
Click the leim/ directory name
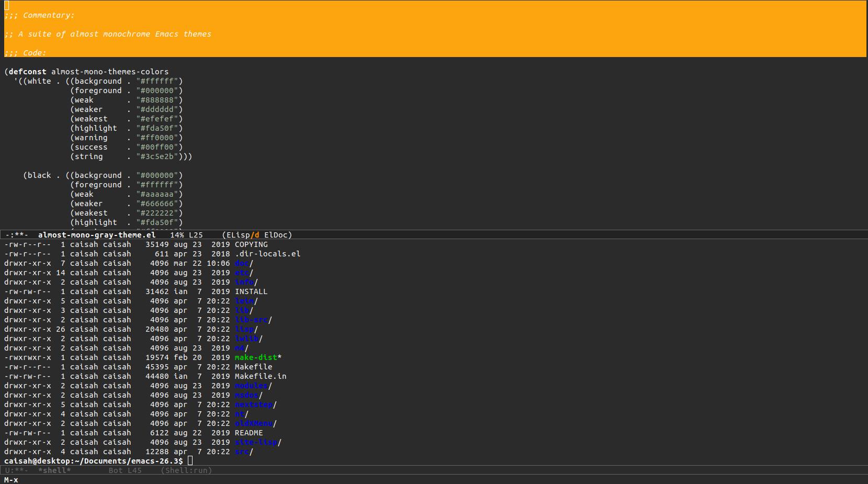[246, 301]
